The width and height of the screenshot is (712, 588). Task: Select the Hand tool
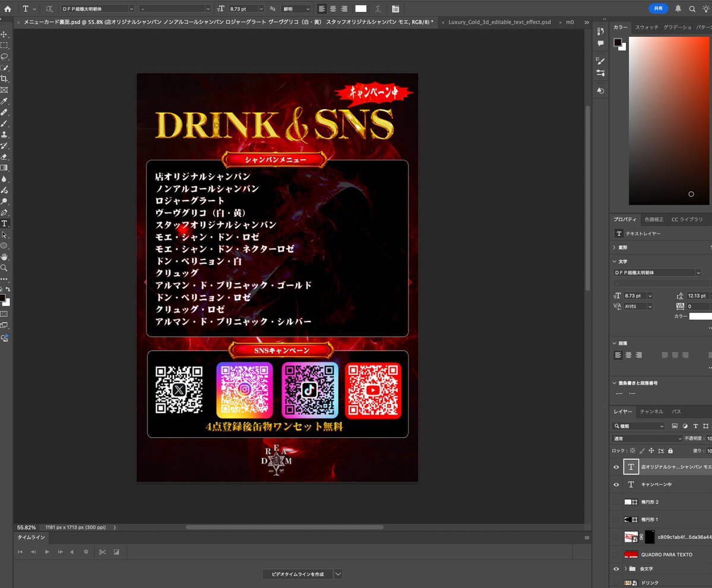[x=4, y=257]
